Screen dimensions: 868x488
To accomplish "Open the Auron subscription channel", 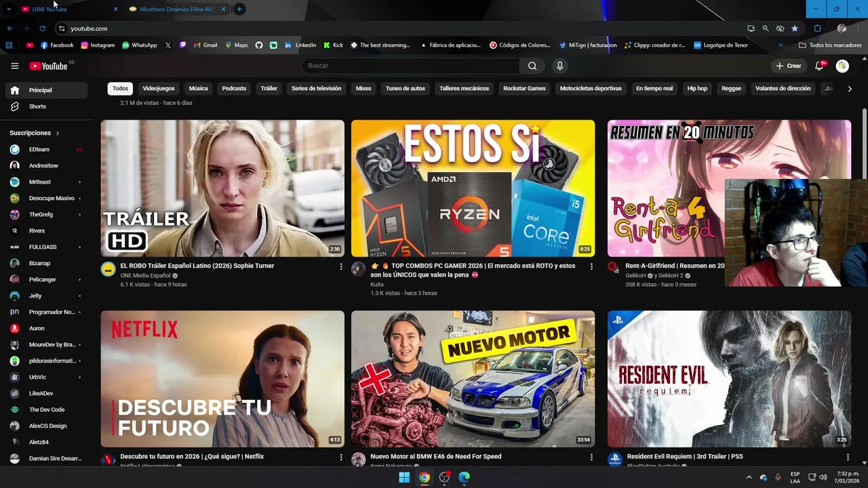I will tap(46, 329).
